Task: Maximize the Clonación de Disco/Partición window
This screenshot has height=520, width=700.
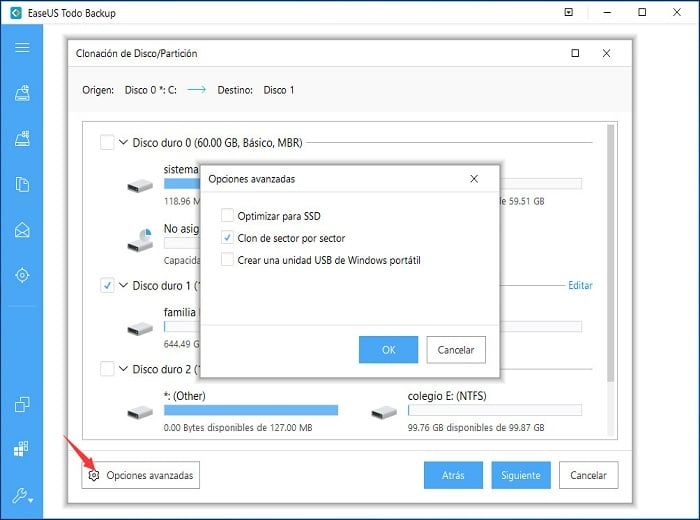Action: click(575, 53)
